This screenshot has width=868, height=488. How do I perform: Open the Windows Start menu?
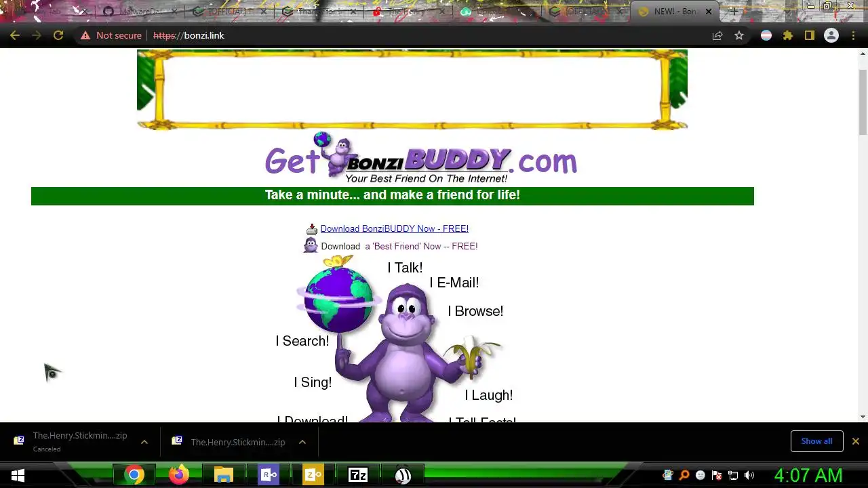(x=18, y=475)
